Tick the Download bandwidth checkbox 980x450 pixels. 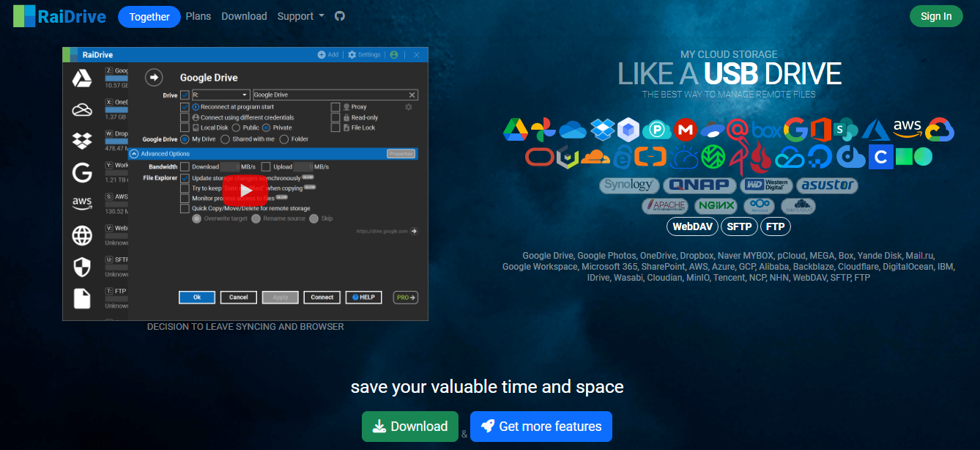click(185, 166)
